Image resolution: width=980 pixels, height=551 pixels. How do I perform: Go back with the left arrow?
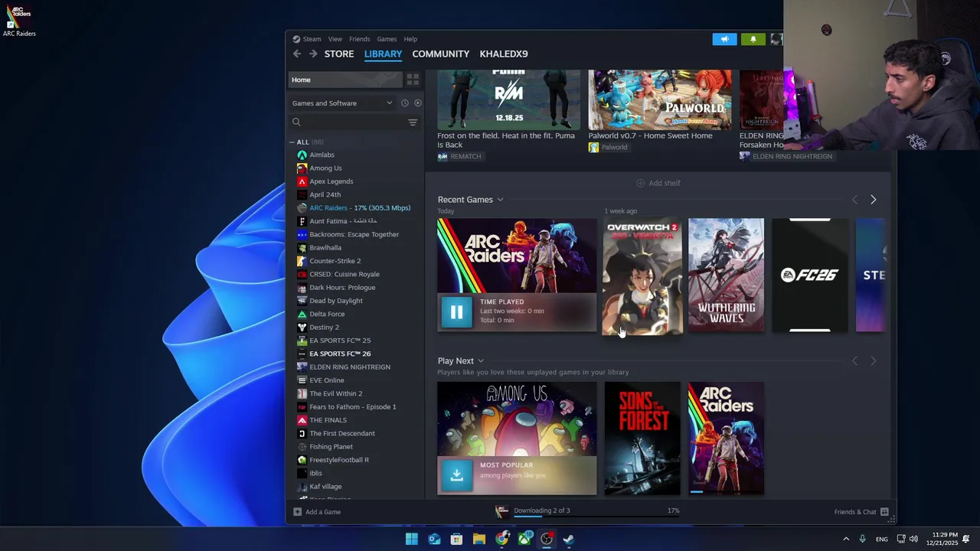[297, 54]
